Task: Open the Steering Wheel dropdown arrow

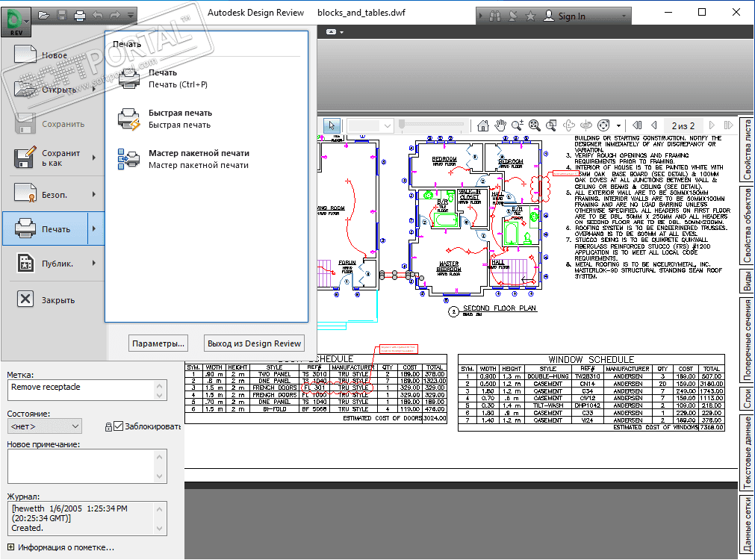Action: point(619,126)
